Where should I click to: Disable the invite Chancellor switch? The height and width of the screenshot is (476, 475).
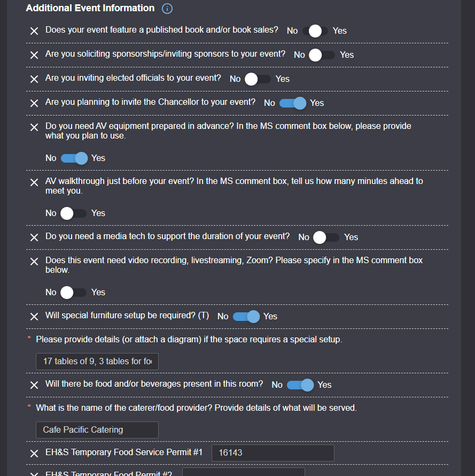coord(293,103)
